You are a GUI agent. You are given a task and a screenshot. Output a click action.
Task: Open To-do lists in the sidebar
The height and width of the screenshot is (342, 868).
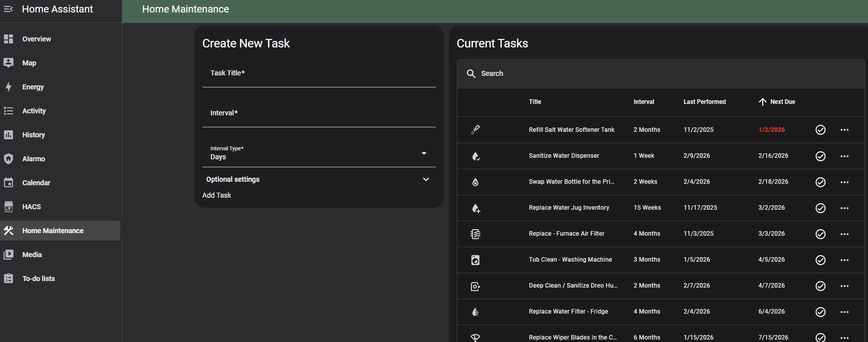(38, 279)
